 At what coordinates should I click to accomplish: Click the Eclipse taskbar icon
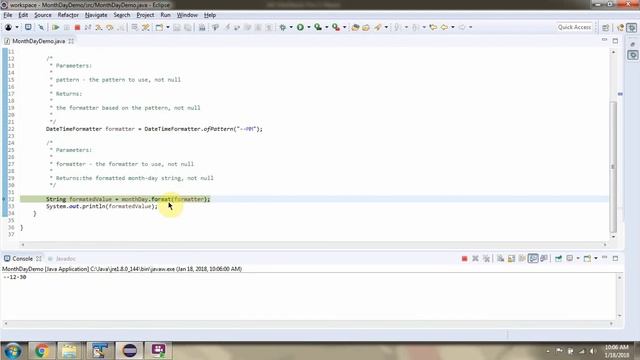[129, 351]
